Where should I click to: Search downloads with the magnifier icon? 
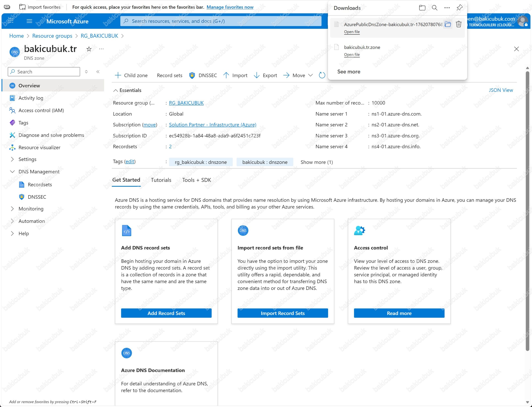click(x=435, y=8)
